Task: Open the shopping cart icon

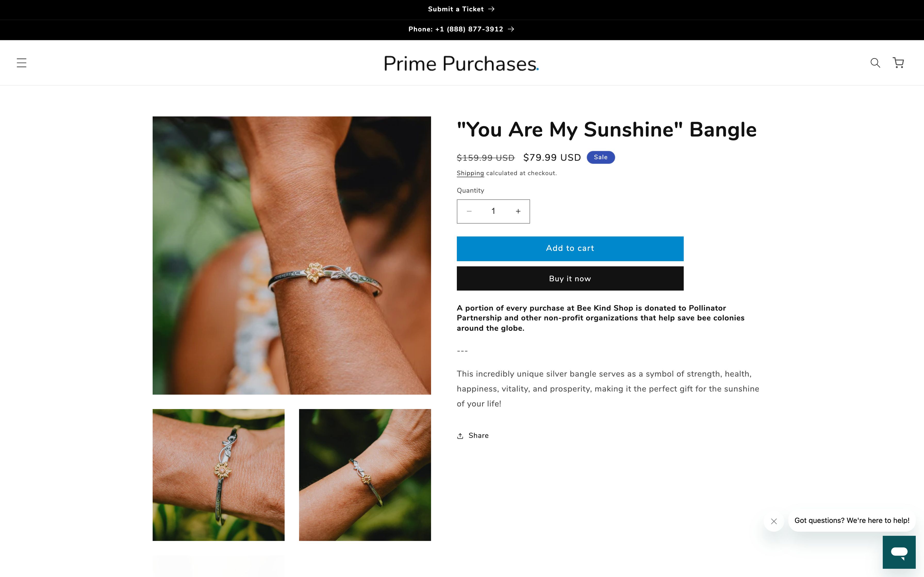Action: tap(898, 63)
